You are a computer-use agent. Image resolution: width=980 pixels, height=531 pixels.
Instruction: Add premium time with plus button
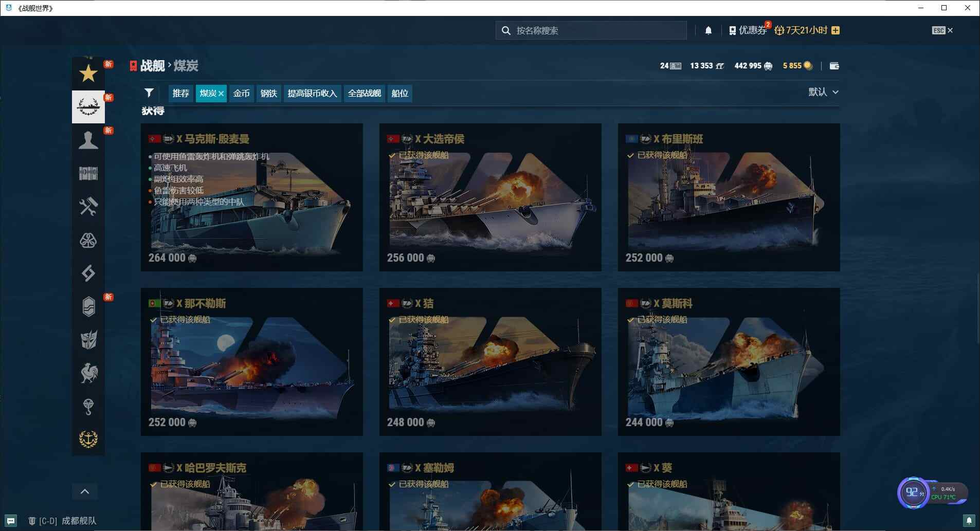[x=836, y=30]
